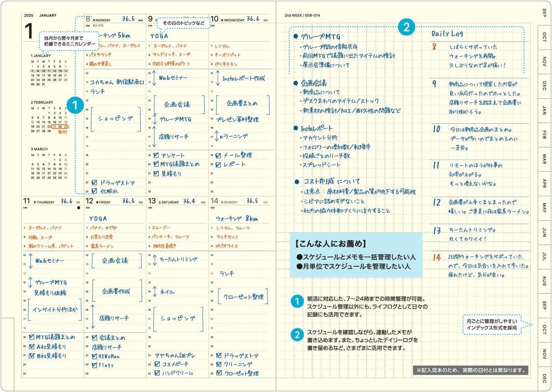Toggle the クリーニング checkbox

[219, 364]
